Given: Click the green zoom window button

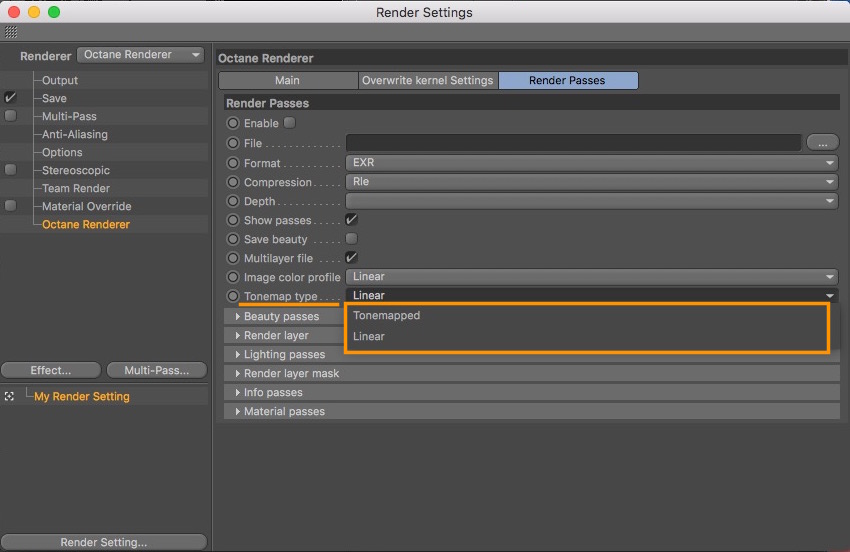Looking at the screenshot, I should pyautogui.click(x=54, y=12).
